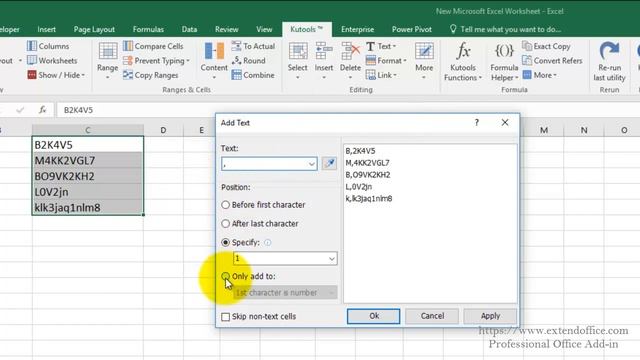Open Kutools Select menu
The image size is (640, 360).
[298, 60]
